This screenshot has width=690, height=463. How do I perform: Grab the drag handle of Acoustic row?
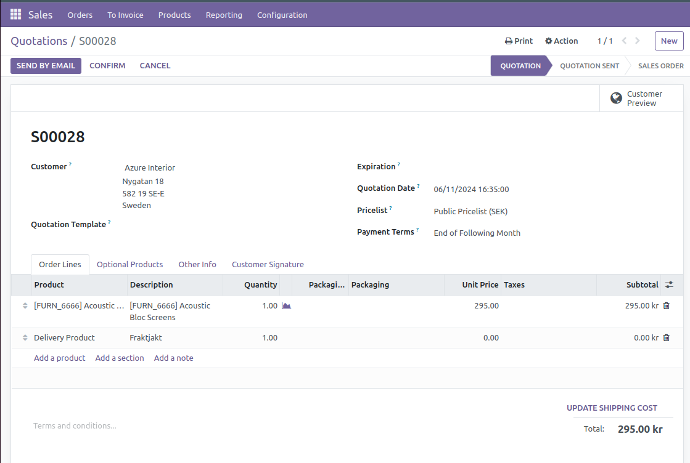[x=25, y=305]
